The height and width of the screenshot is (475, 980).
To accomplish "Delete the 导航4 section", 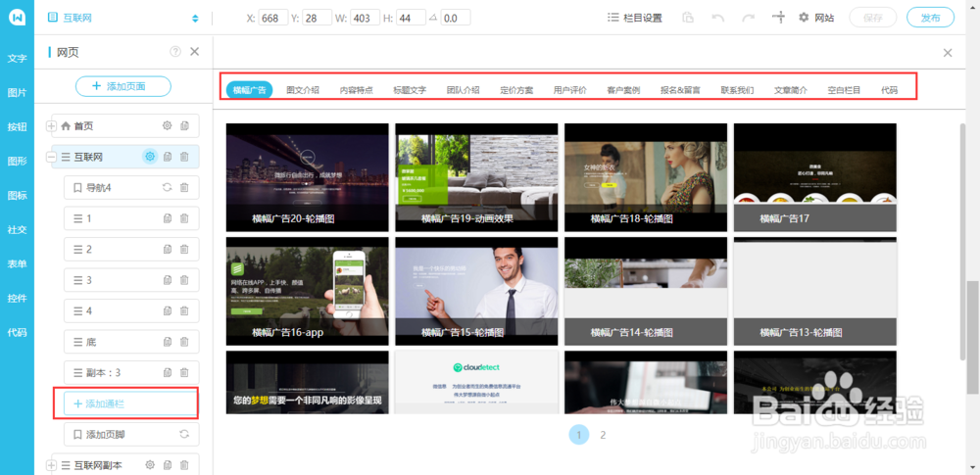I will click(x=184, y=187).
